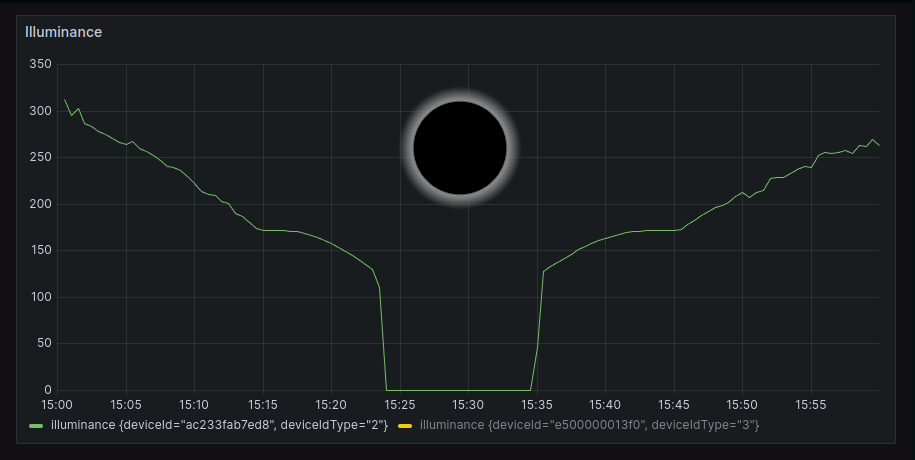Click the 350 value on the y-axis

pos(40,64)
